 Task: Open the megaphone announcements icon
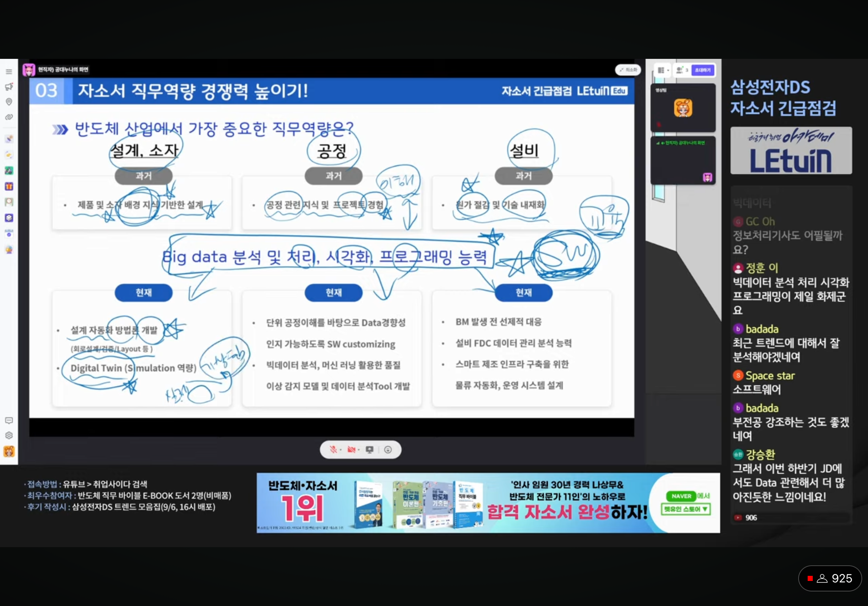coord(9,87)
